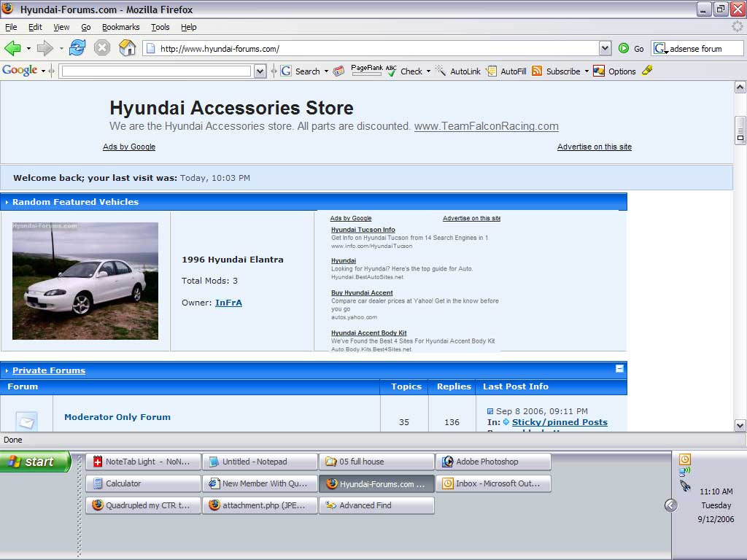Image resolution: width=747 pixels, height=560 pixels.
Task: Switch to Advanced Find in taskbar
Action: click(377, 505)
